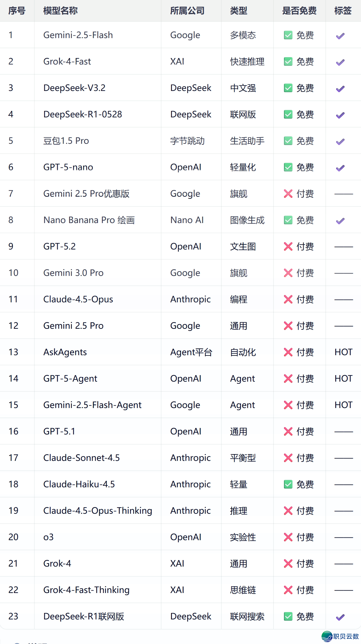Click the 所属公司 column header

pos(187,11)
